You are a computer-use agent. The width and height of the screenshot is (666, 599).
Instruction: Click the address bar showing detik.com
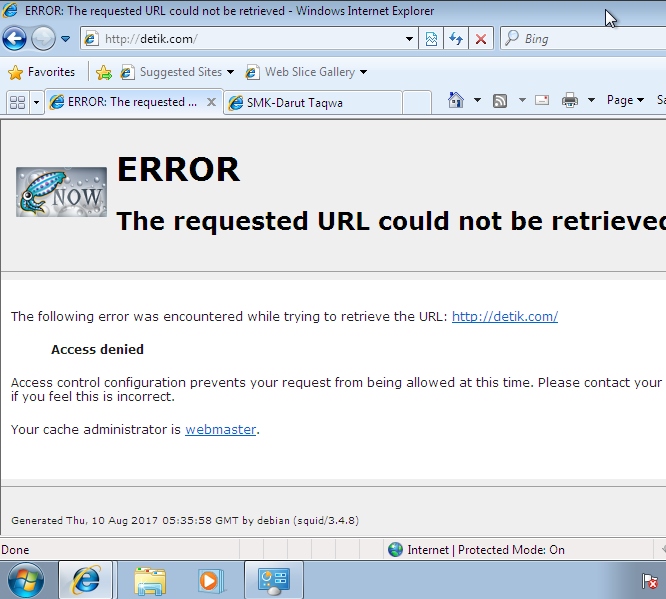pos(248,39)
